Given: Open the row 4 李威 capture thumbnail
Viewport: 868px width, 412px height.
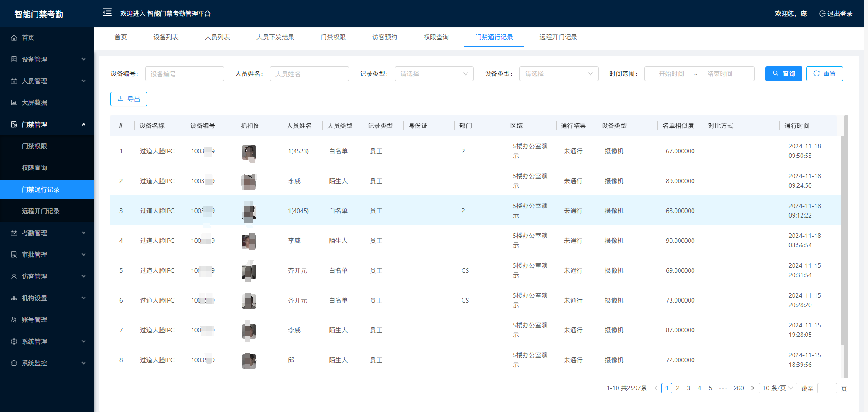Looking at the screenshot, I should coord(249,242).
